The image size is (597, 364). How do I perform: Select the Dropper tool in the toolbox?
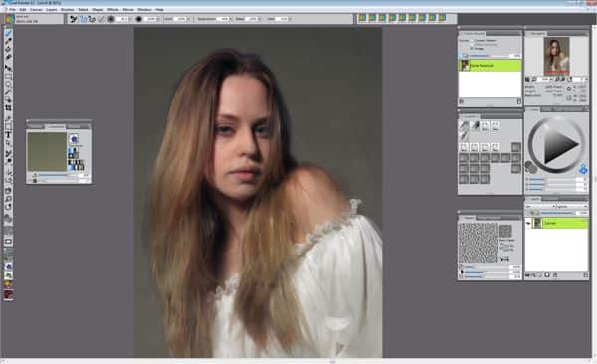coord(8,41)
